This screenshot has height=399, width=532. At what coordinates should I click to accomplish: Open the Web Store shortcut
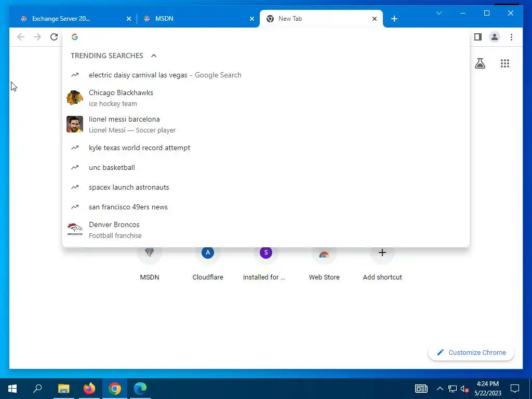click(x=324, y=264)
